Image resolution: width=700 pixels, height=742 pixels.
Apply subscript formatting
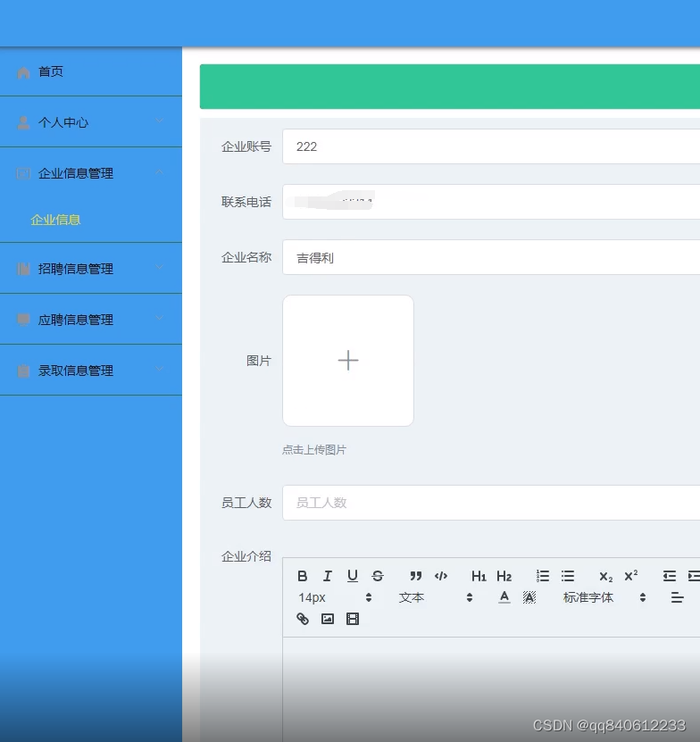[606, 577]
